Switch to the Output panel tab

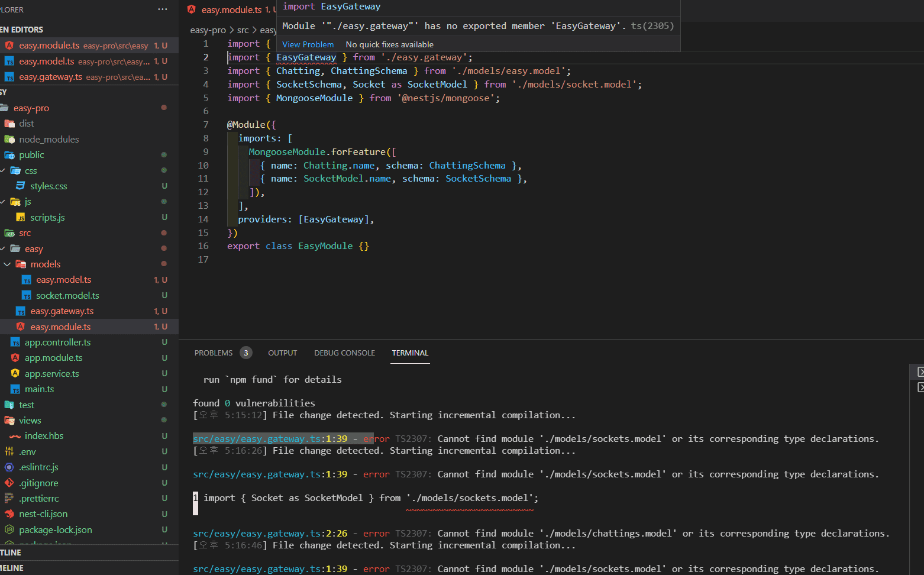coord(282,353)
